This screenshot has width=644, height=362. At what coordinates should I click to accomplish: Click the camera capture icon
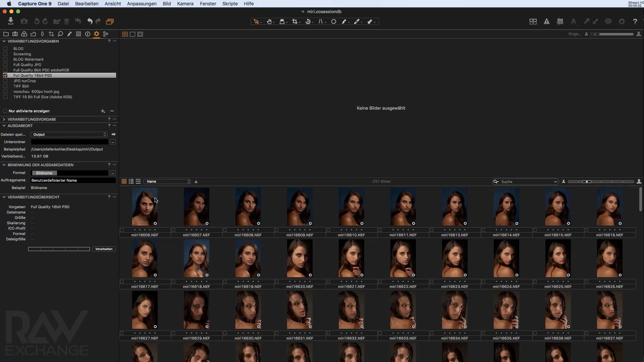click(24, 21)
